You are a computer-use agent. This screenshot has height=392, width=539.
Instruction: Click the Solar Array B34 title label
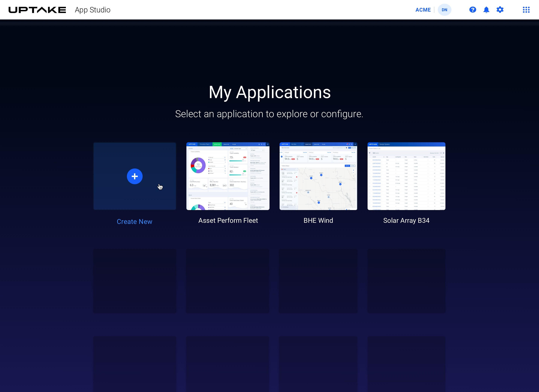(406, 220)
